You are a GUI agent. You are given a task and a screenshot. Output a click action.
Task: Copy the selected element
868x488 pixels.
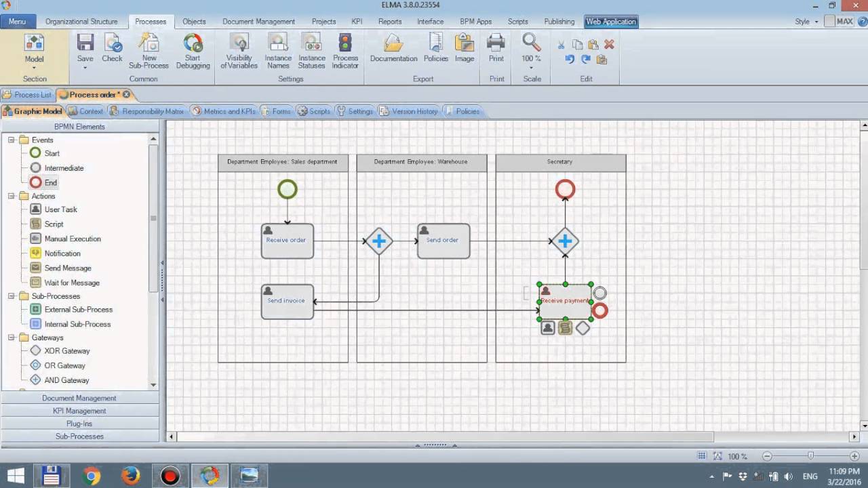(577, 45)
